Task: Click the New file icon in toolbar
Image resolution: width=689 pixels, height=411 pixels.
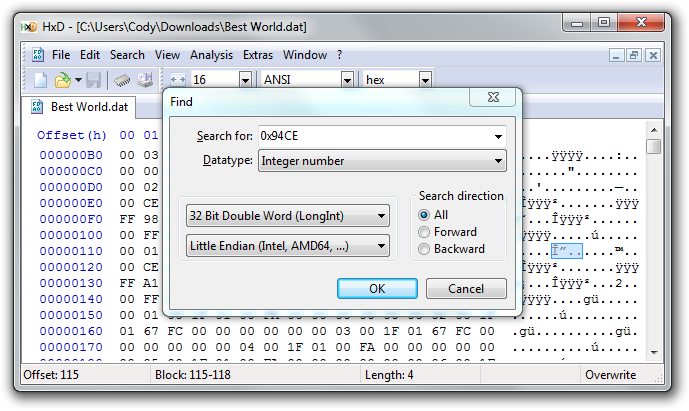Action: (40, 79)
